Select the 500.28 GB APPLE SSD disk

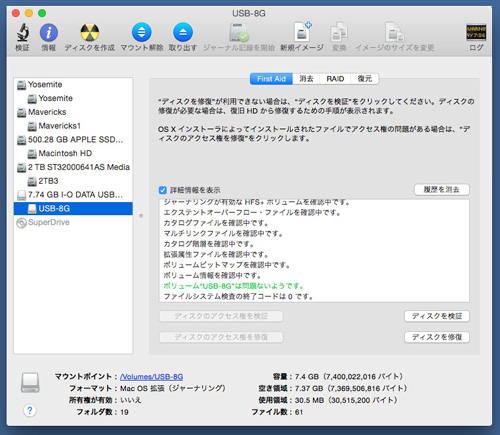[x=73, y=140]
